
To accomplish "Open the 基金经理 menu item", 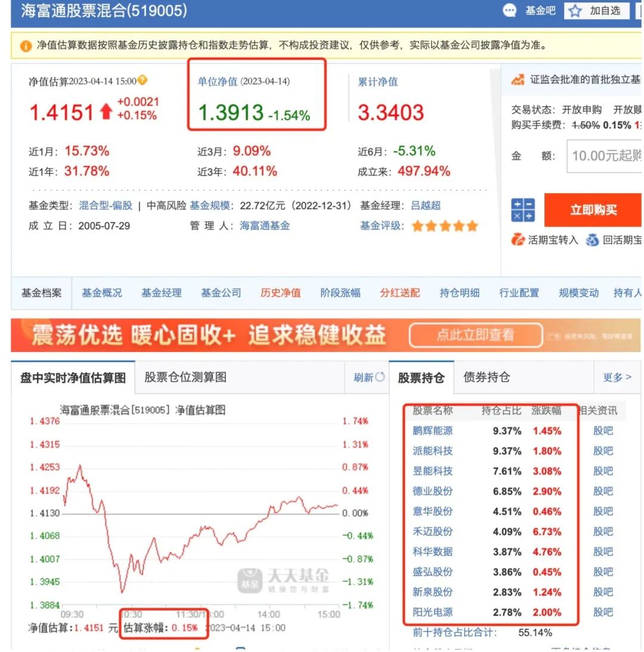I will pyautogui.click(x=162, y=293).
